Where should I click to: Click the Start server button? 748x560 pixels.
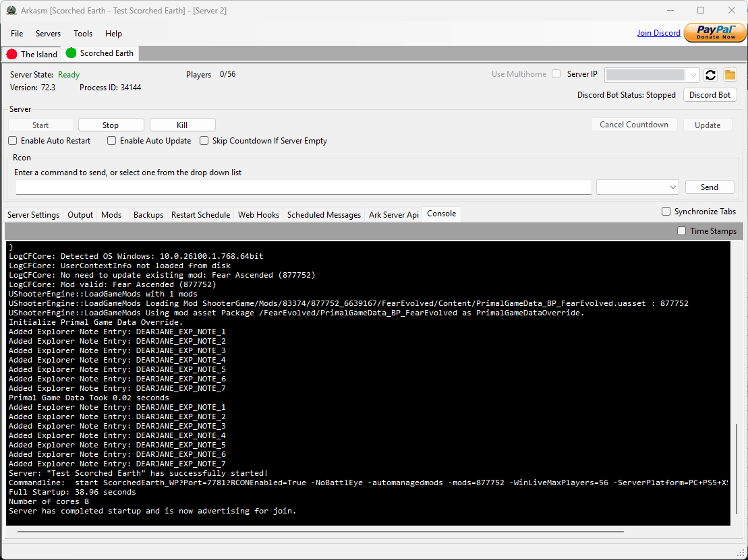(x=40, y=125)
